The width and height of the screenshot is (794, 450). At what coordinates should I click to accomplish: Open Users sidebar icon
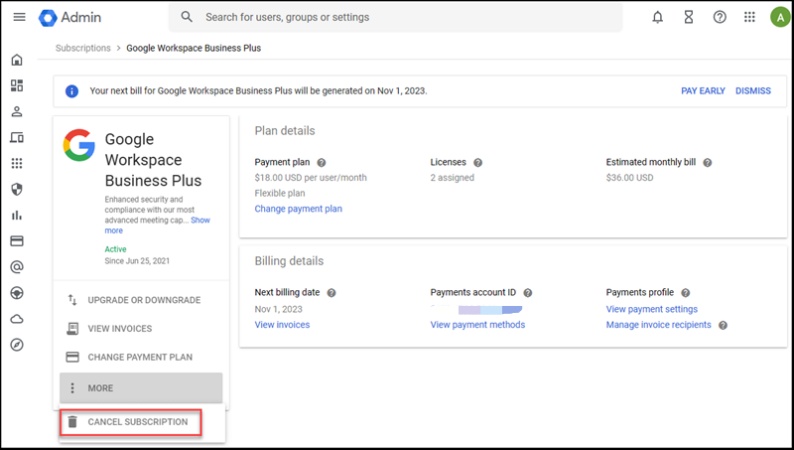(17, 111)
